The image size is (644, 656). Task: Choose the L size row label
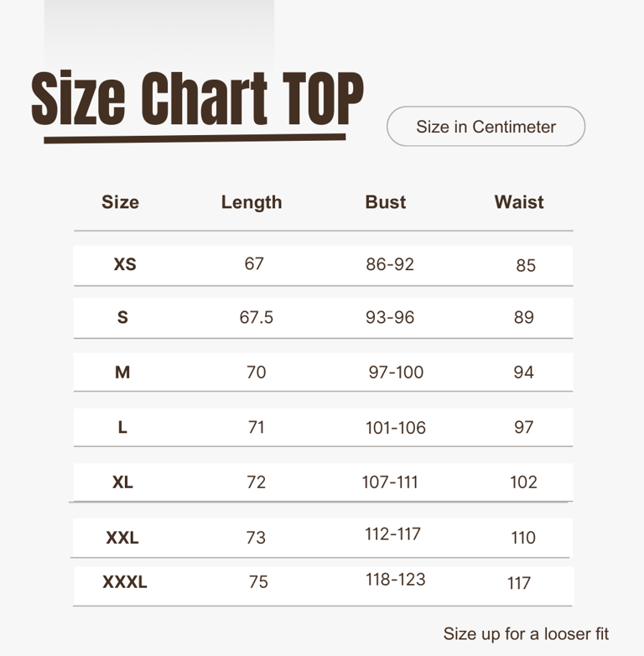(122, 427)
